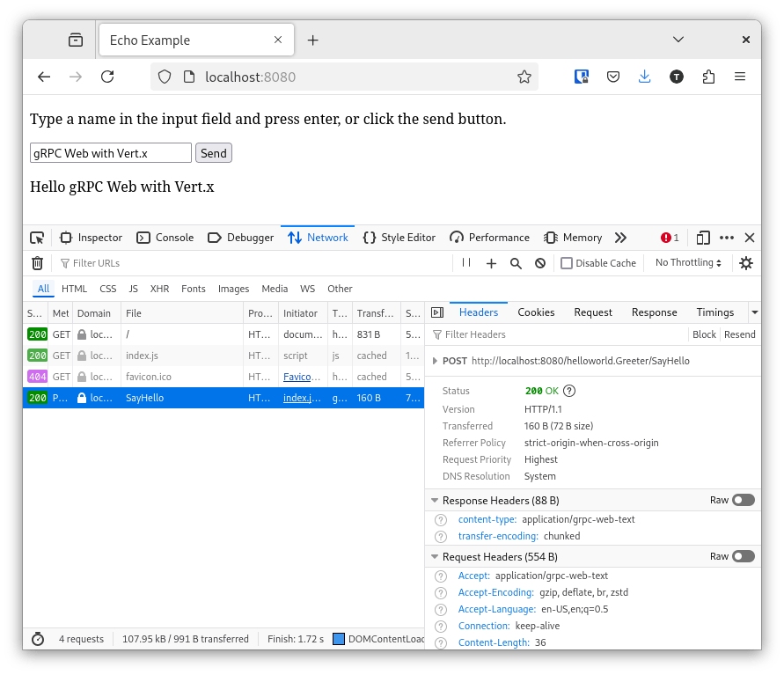784x675 pixels.
Task: Clear network log with trash icon
Action: pos(38,263)
